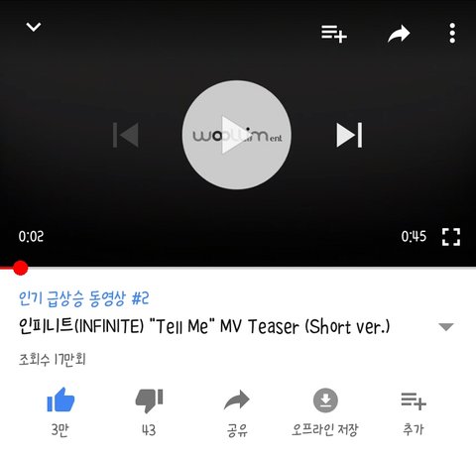Minimize the video player with down chevron
Image resolution: width=476 pixels, height=457 pixels.
[x=34, y=27]
